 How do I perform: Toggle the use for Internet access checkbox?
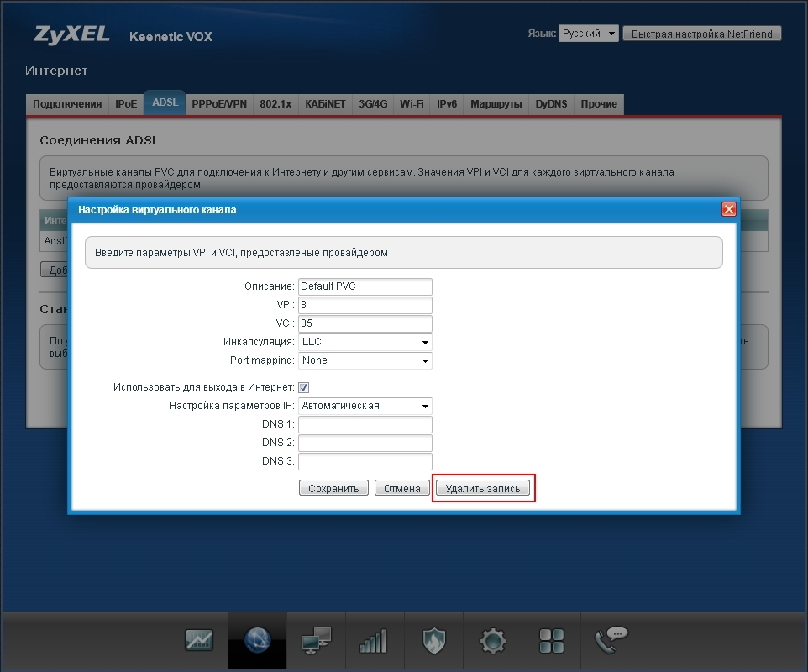[x=304, y=387]
